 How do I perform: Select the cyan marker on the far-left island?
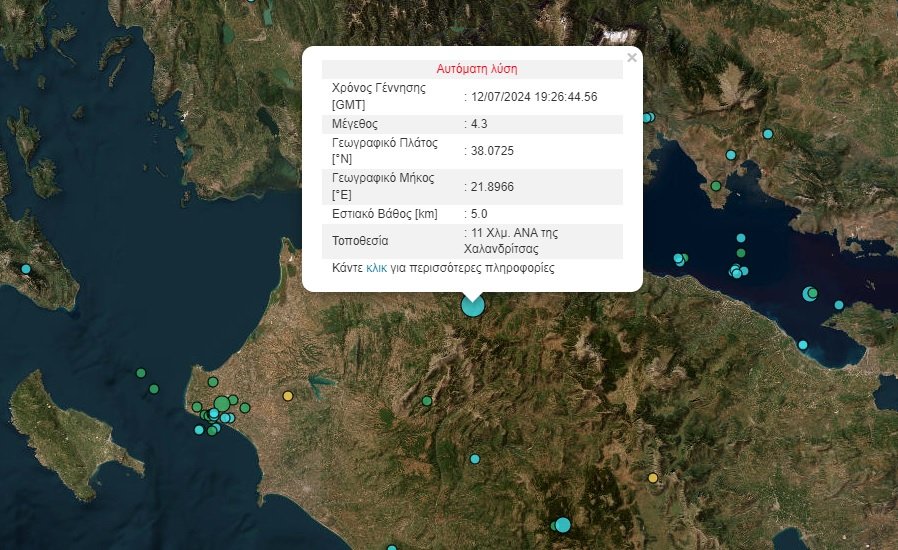[x=26, y=269]
